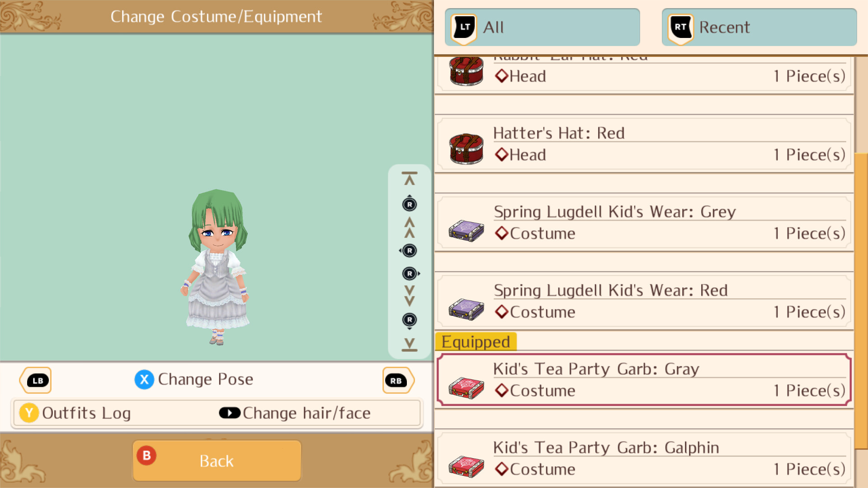Click the purple suitcase icon for Spring Lugdell Grey
Image resolution: width=868 pixels, height=488 pixels.
tap(466, 230)
